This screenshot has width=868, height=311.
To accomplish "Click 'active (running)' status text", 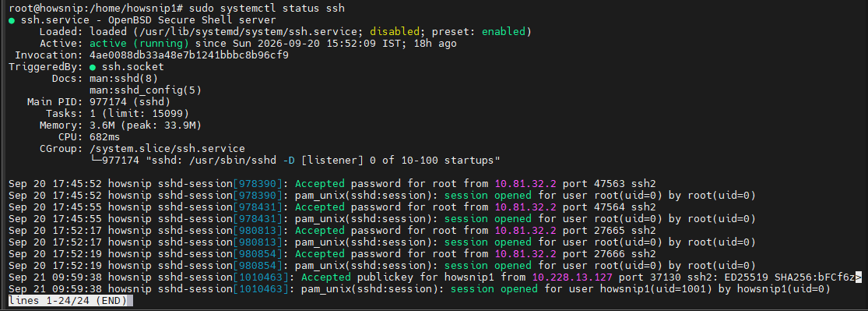I will (x=139, y=44).
